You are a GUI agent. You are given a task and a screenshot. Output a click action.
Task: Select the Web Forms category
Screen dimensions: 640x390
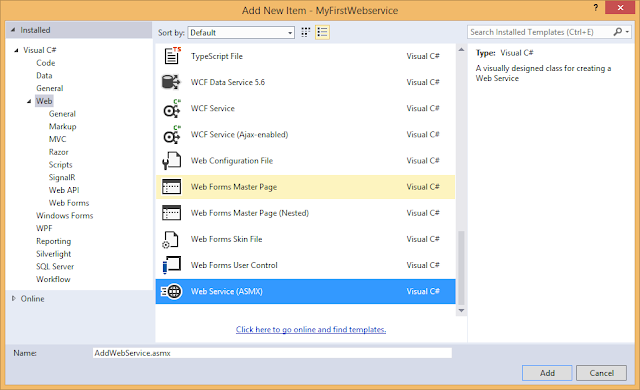pyautogui.click(x=69, y=203)
